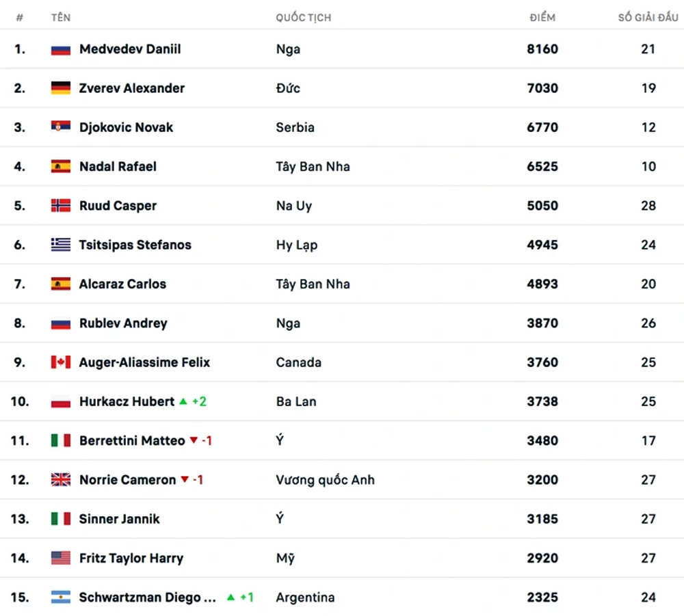This screenshot has height=616, width=684.
Task: Sort by the SỐ GIẢI ĐẤU column header
Action: click(648, 18)
